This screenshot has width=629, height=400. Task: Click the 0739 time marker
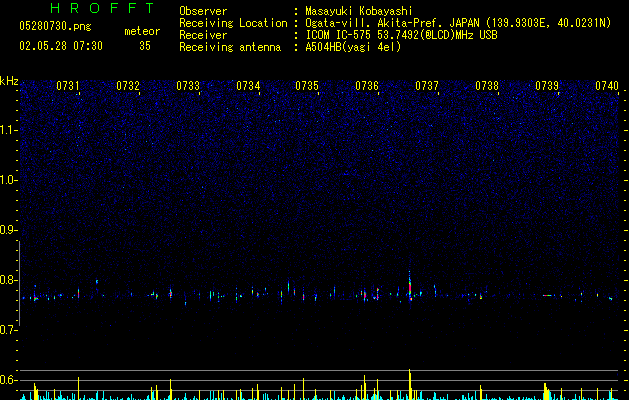tap(547, 86)
